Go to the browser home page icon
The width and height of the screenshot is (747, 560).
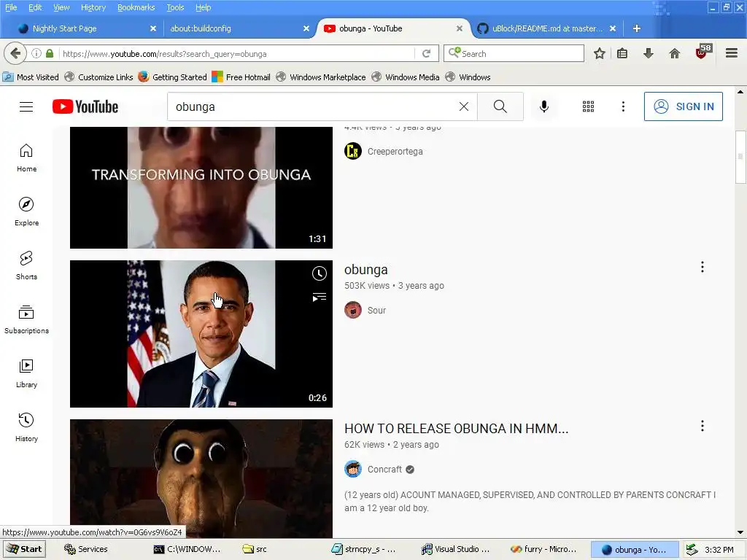tap(675, 53)
